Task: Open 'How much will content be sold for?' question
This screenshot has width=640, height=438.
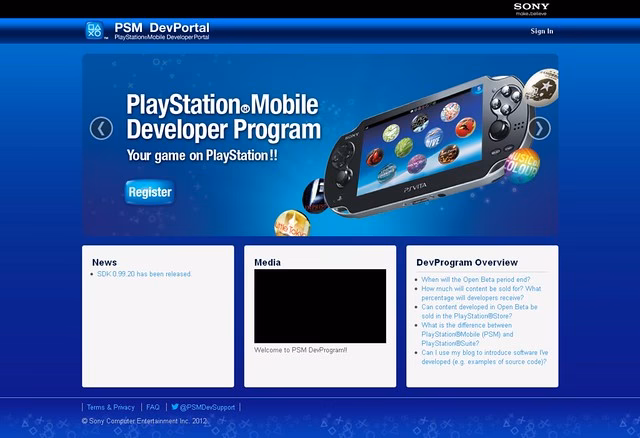Action: 481,293
